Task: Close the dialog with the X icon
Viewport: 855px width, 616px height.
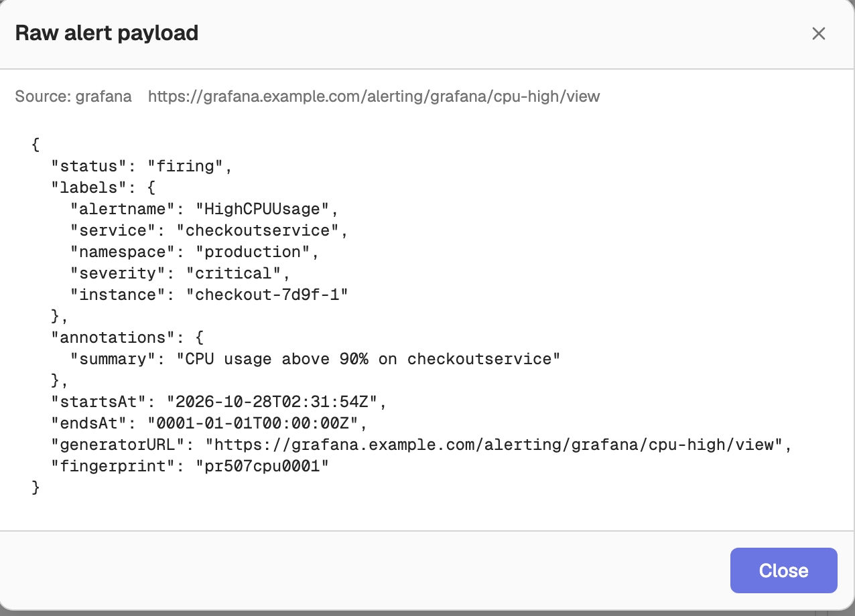Action: point(818,33)
